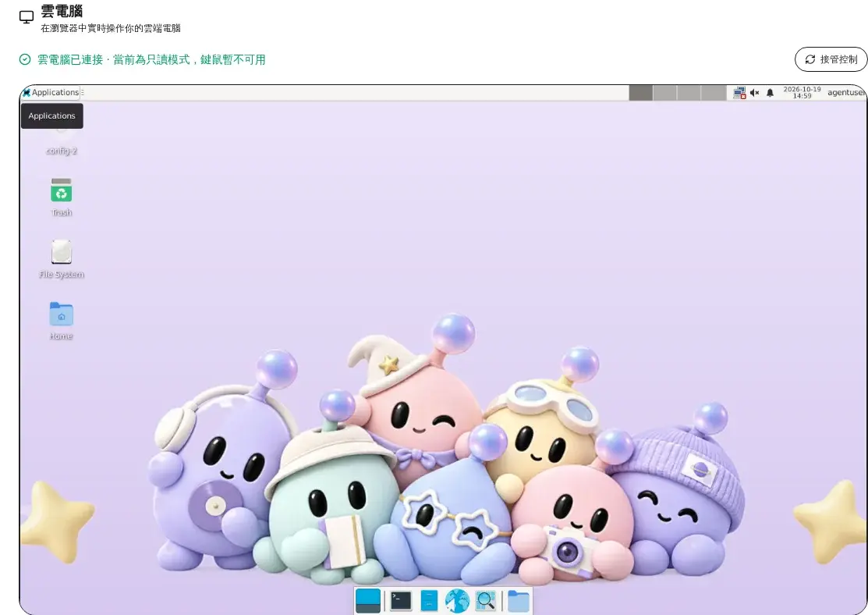Click the read-only mode status message
This screenshot has width=868, height=615.
[151, 59]
